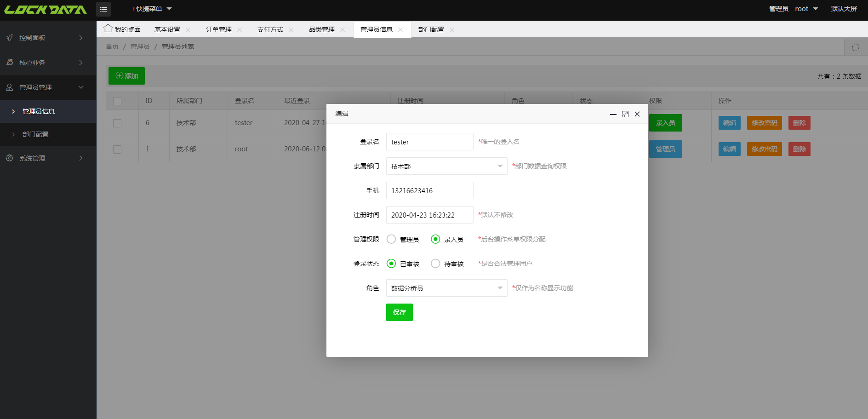Check the select-all checkbox in table header
The width and height of the screenshot is (868, 419).
point(117,100)
